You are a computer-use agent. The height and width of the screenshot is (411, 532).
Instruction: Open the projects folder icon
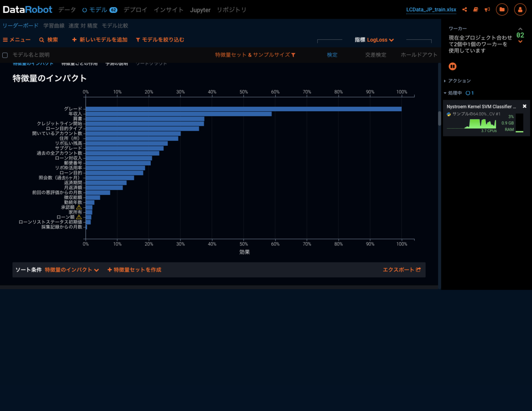[502, 9]
